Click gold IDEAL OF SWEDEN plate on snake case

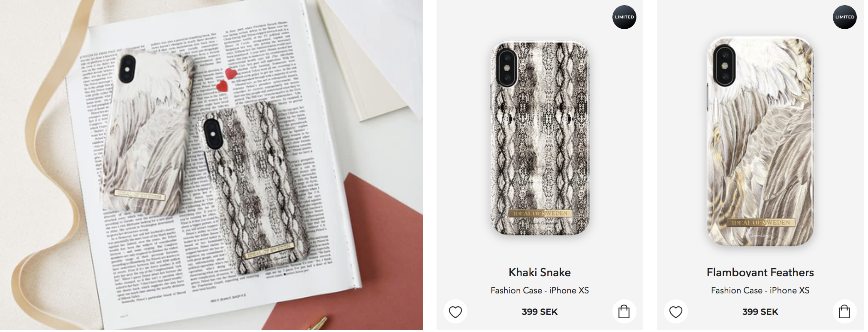pos(540,213)
